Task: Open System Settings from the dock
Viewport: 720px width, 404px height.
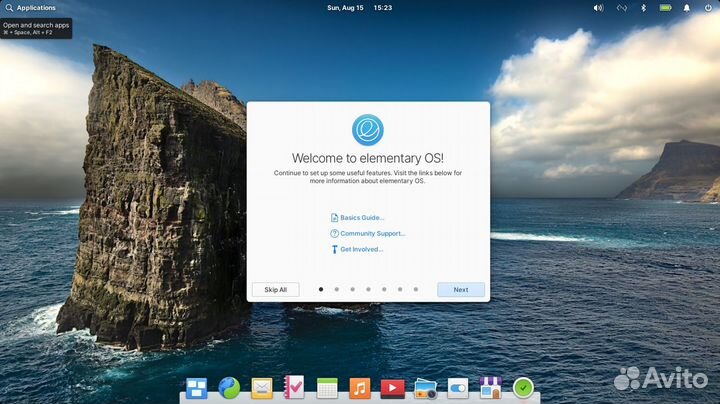Action: tap(458, 388)
